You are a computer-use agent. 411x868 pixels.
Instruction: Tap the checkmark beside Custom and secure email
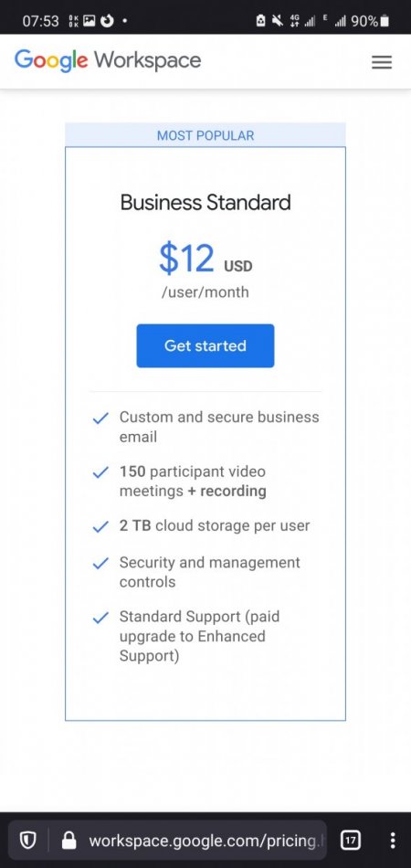point(100,418)
